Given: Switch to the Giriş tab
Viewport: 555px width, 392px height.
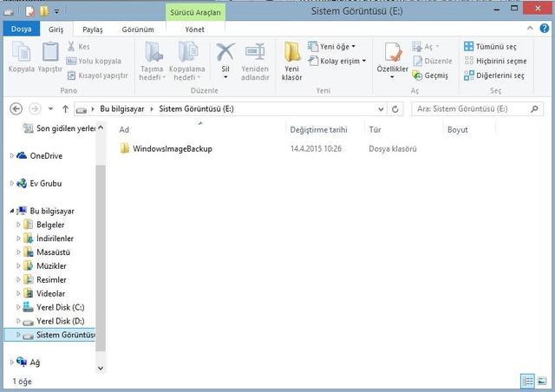Looking at the screenshot, I should pos(55,29).
